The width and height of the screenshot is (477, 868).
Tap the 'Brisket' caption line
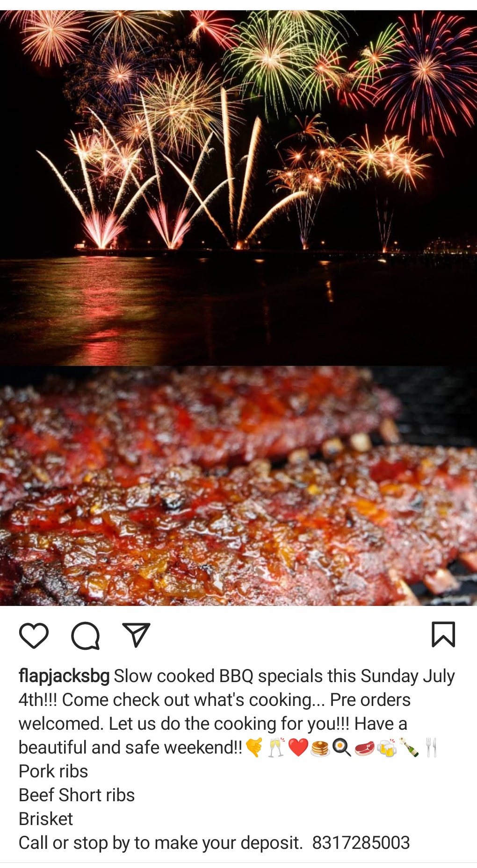[x=46, y=819]
